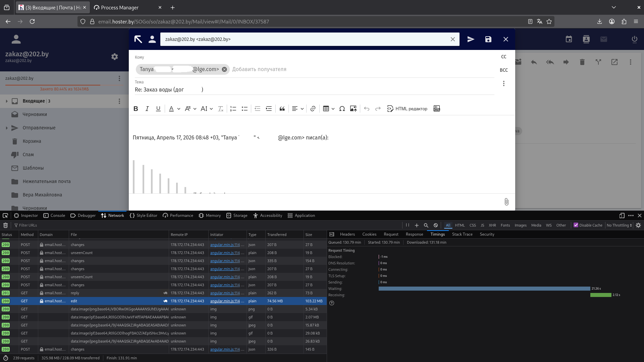
Task: Open the No Throttling dropdown
Action: 619,225
